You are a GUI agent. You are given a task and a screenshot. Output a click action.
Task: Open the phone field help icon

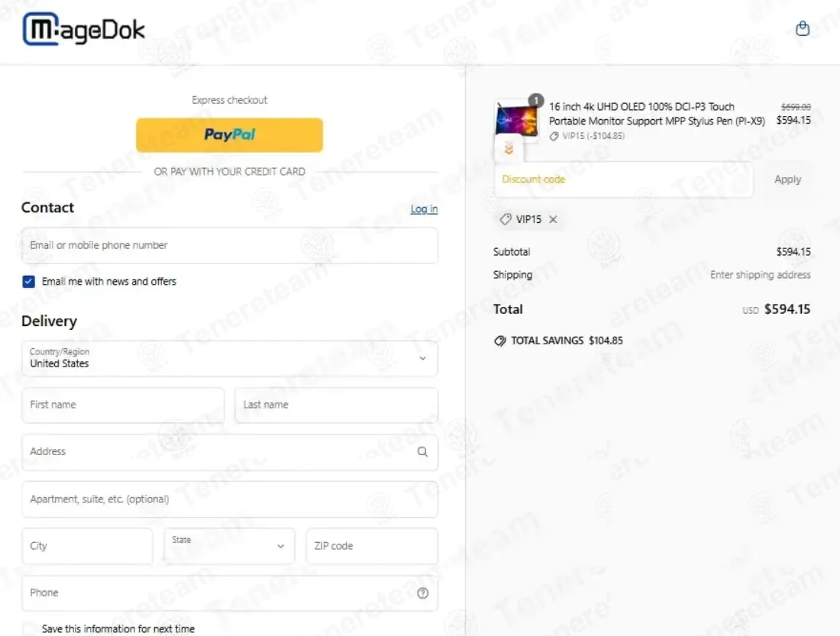click(423, 592)
